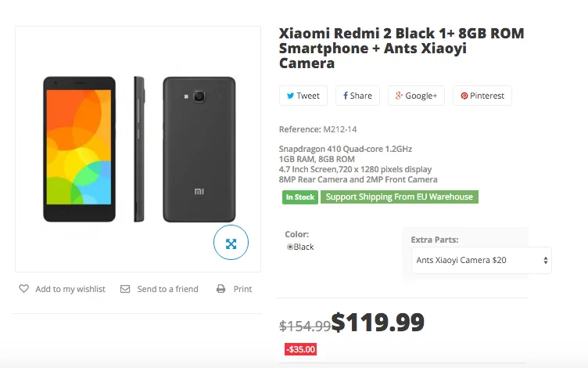Click the Google+ icon

(398, 96)
